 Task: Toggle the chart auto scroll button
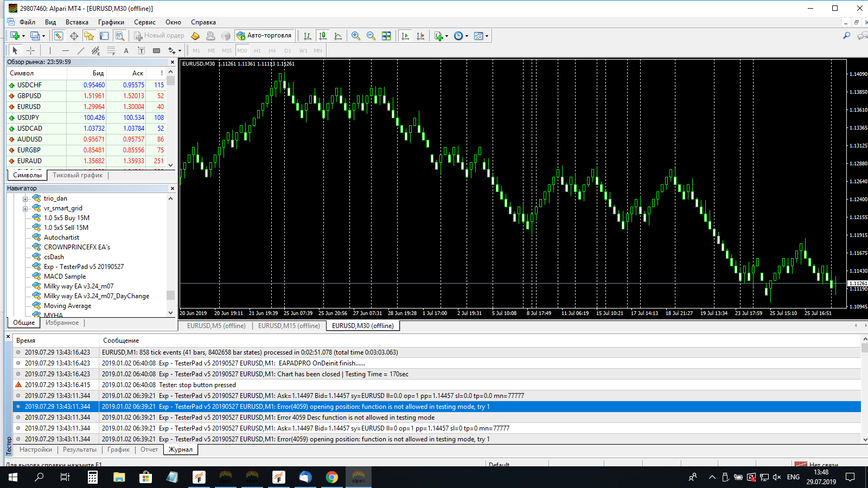tap(405, 36)
